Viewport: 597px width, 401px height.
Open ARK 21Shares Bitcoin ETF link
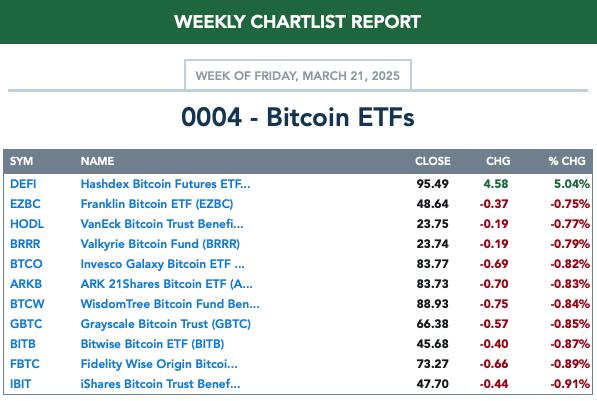tap(166, 284)
